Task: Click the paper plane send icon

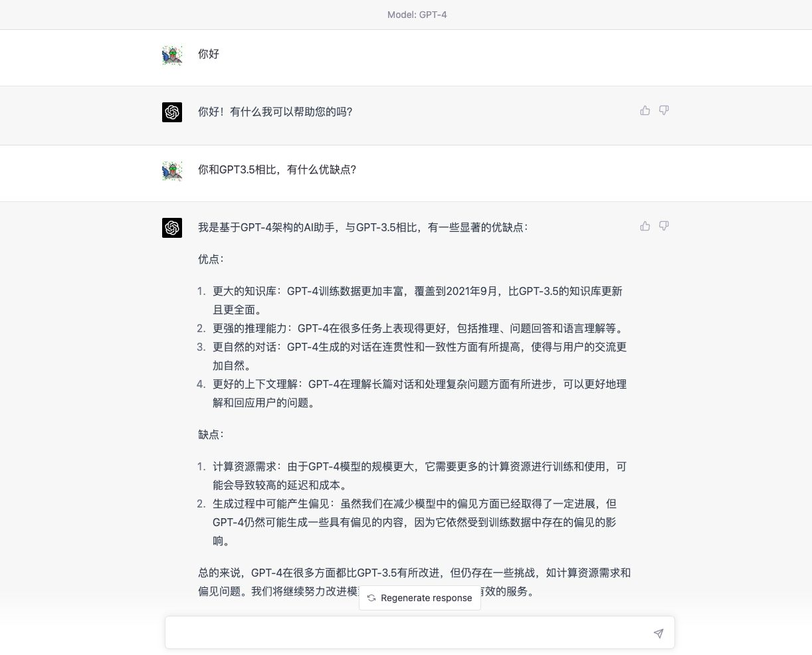Action: [658, 634]
